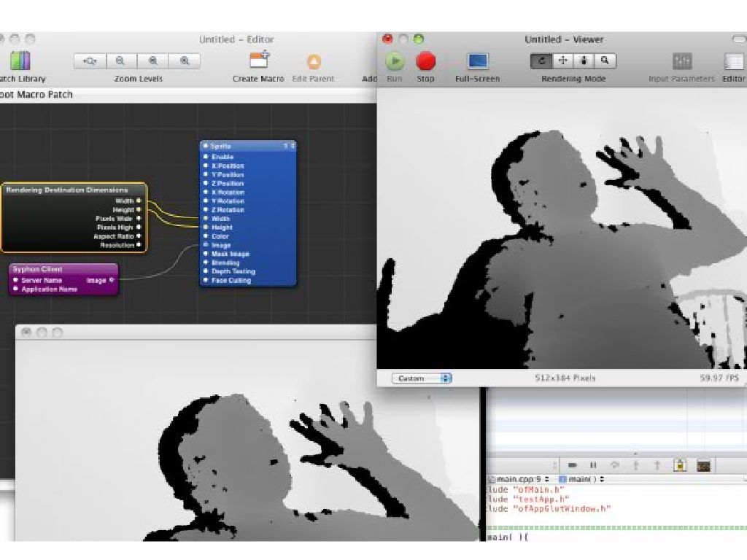This screenshot has height=560, width=747.
Task: Switch to the Editor window via toolbar icon
Action: [x=732, y=61]
